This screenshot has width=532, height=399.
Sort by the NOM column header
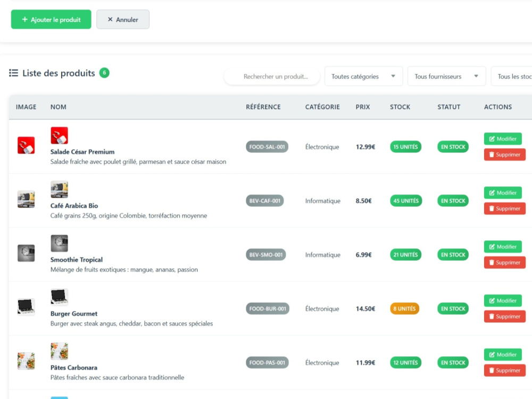[x=59, y=107]
